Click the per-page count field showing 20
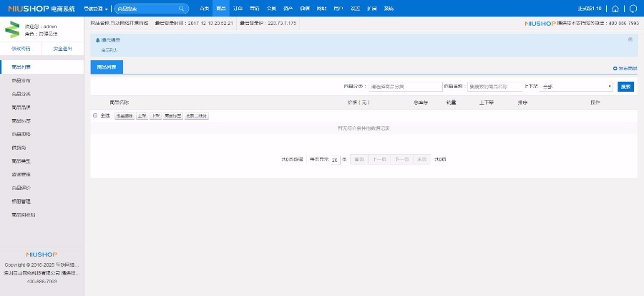 coord(335,160)
